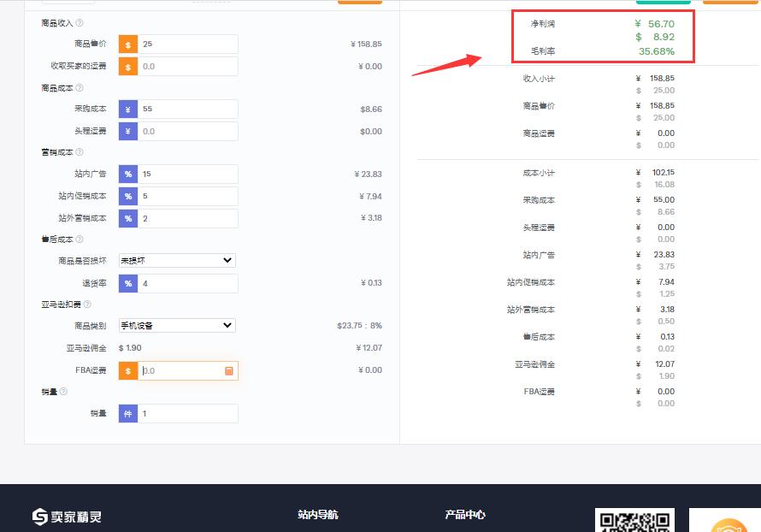The height and width of the screenshot is (532, 761).
Task: Click the 件 unit icon beside 销量 input
Action: coord(127,413)
